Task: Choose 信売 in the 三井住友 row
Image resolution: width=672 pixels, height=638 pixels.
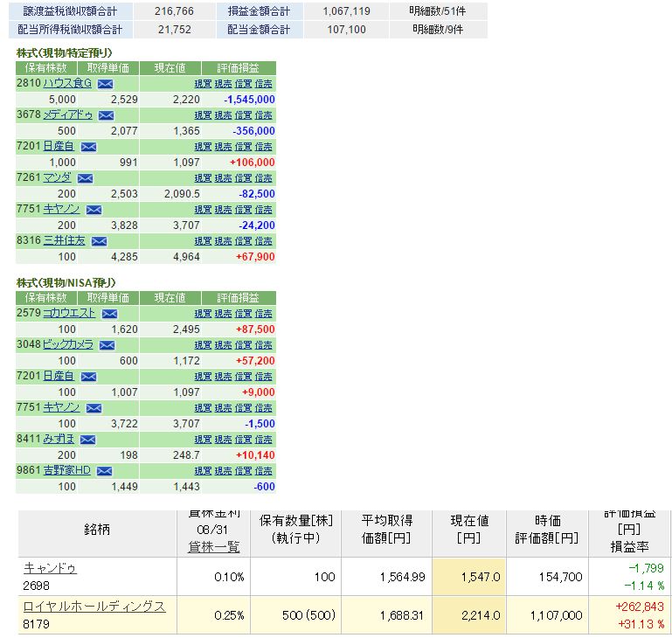Action: 264,241
